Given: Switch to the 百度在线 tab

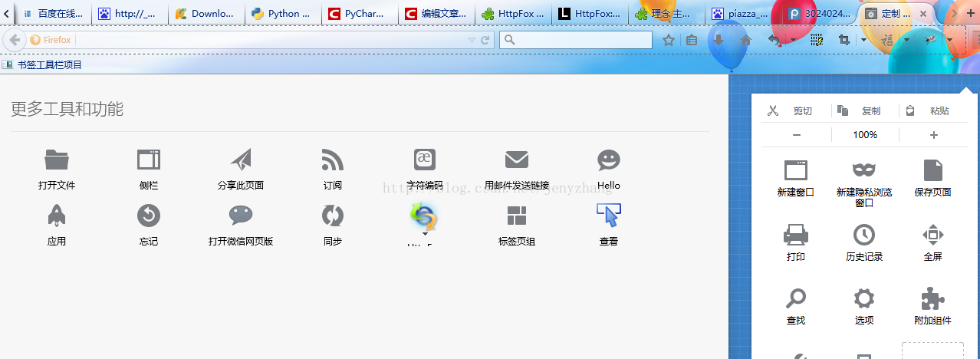Looking at the screenshot, I should click(x=52, y=13).
